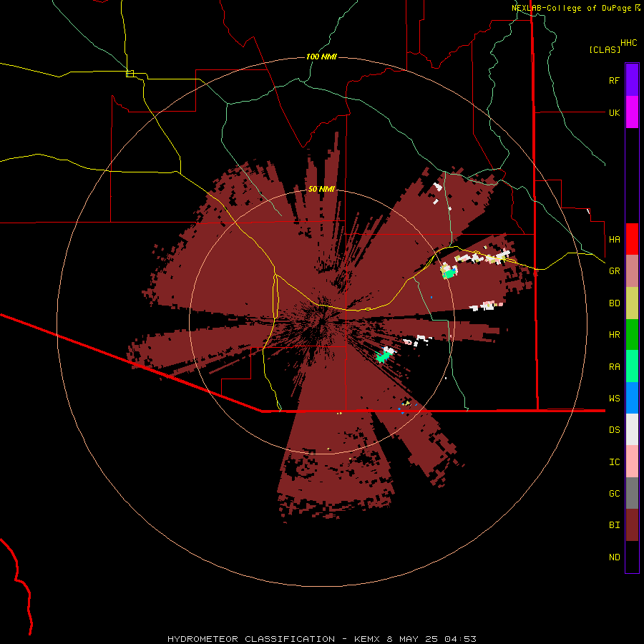
Task: Pick the WS blue legend swatch
Action: 632,398
